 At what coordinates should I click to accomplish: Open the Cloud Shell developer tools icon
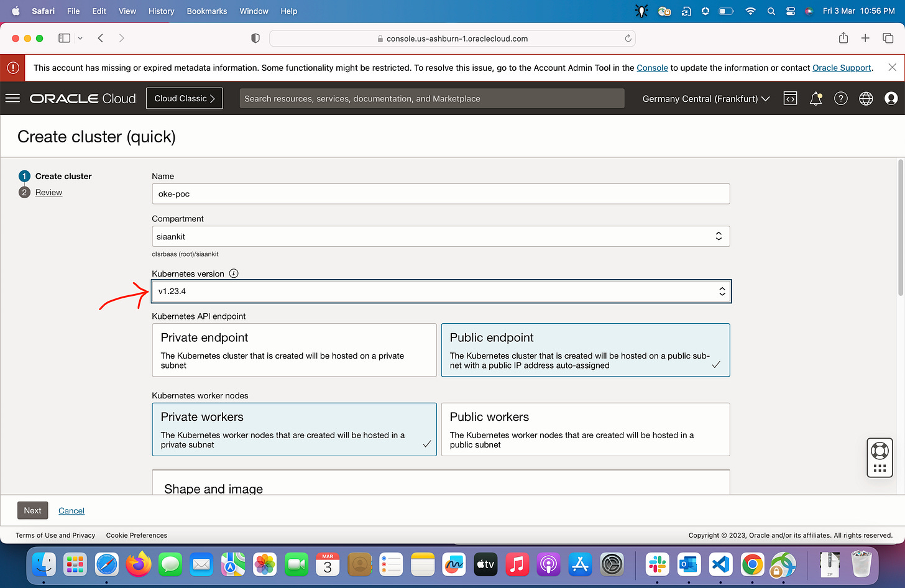790,98
